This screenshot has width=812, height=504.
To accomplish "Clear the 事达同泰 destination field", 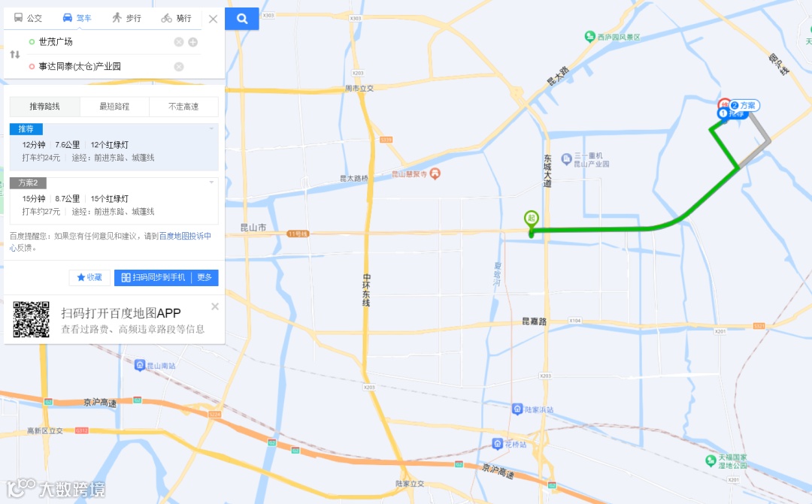I will [x=179, y=67].
